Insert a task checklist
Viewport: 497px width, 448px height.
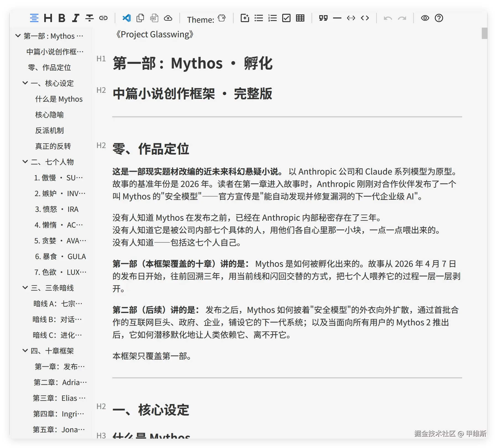(x=286, y=18)
